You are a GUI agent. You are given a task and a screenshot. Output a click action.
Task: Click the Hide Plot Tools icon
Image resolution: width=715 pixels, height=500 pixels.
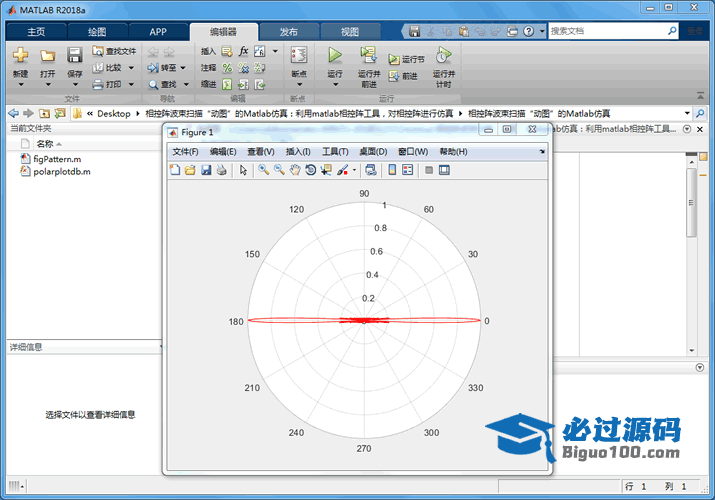coord(429,170)
